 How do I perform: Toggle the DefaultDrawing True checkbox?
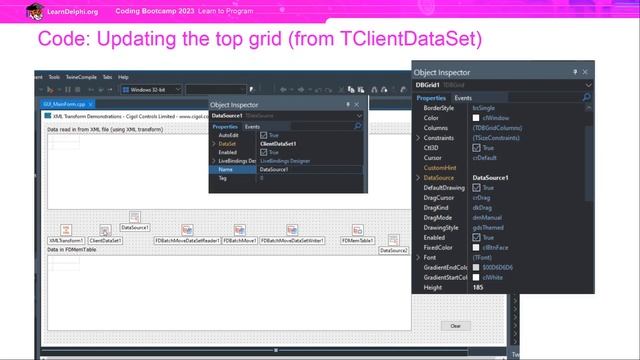coord(476,188)
